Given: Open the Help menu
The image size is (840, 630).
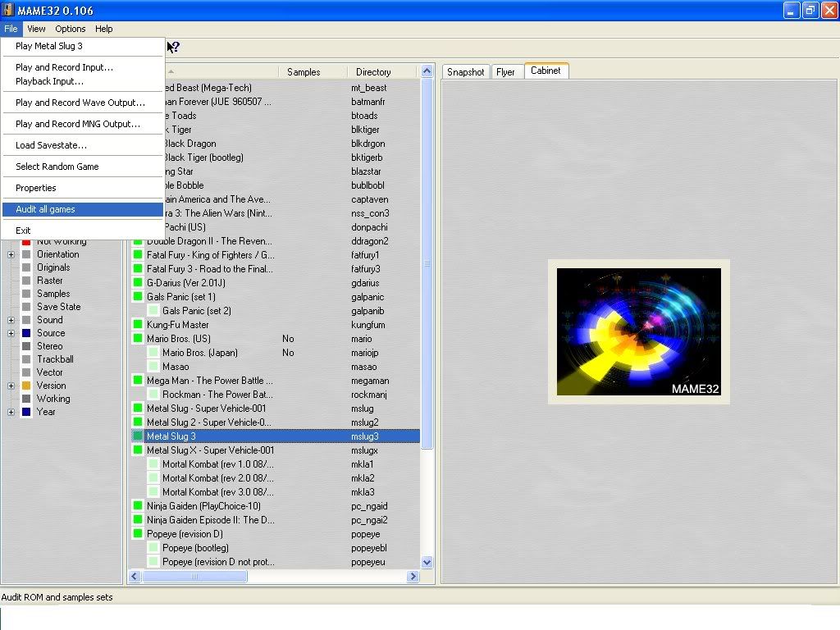Looking at the screenshot, I should tap(104, 29).
